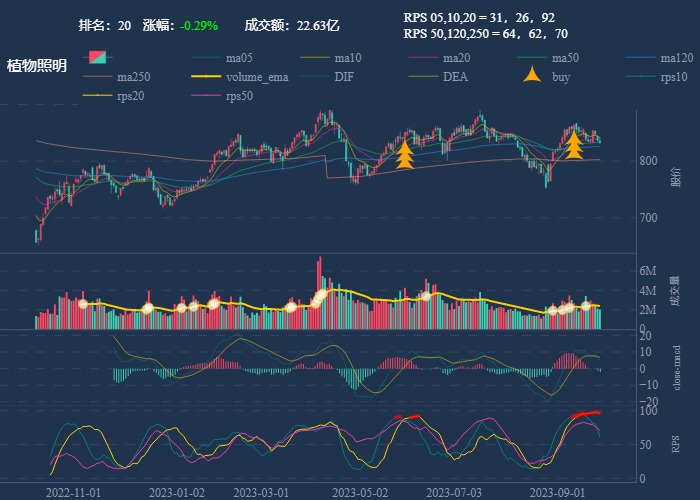700x500 pixels.
Task: Click the orange buy arrow legend icon
Action: (532, 76)
